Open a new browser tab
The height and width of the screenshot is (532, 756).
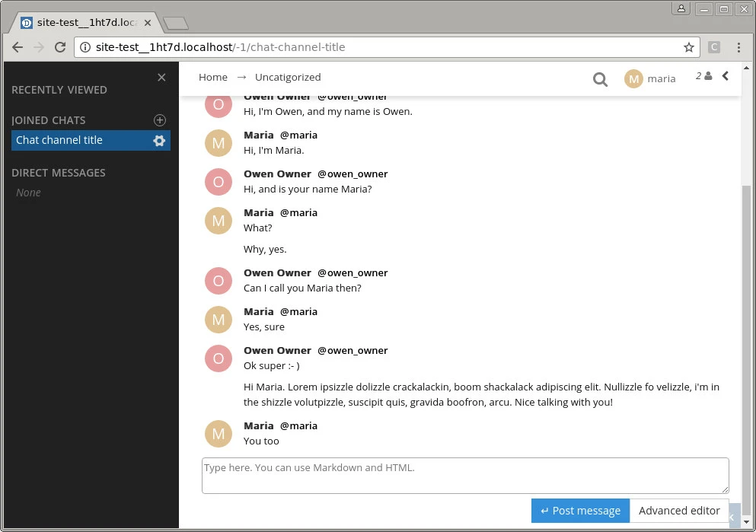[176, 23]
